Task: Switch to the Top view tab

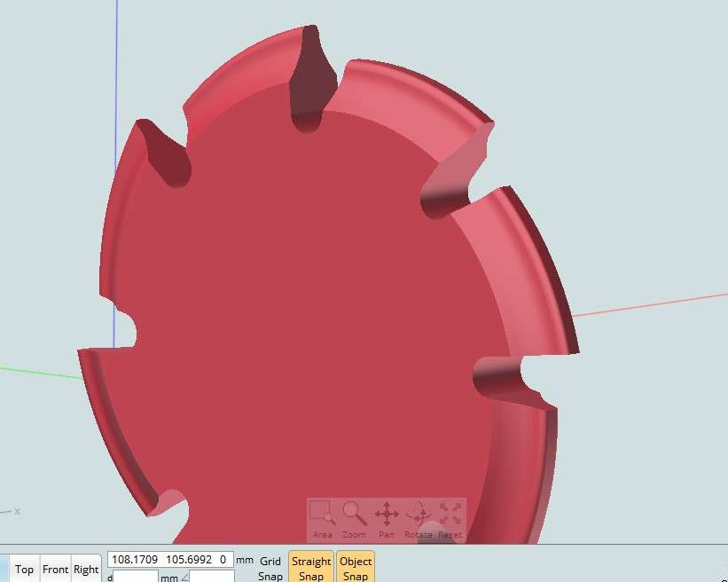Action: tap(24, 569)
